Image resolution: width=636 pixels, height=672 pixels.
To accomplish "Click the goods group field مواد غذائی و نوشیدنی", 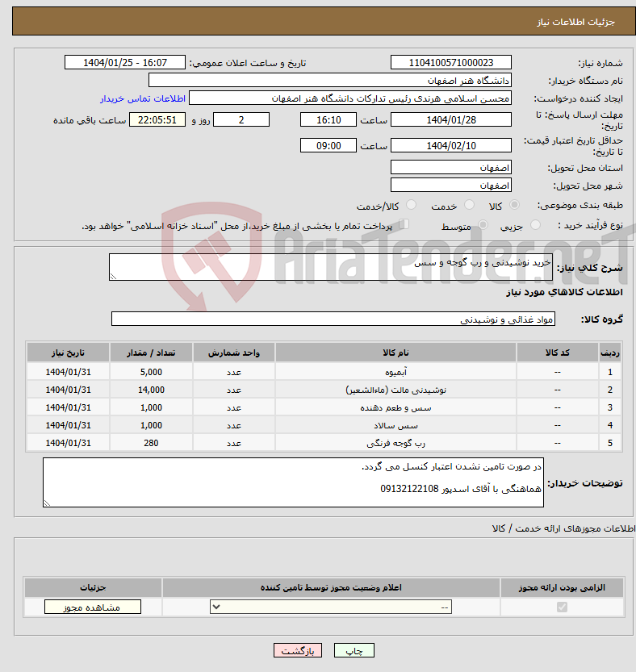I will pos(333,319).
